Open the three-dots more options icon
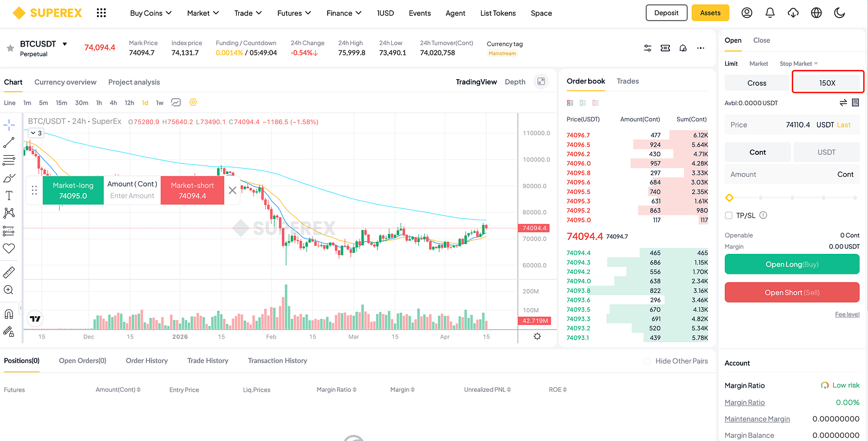 coord(701,48)
